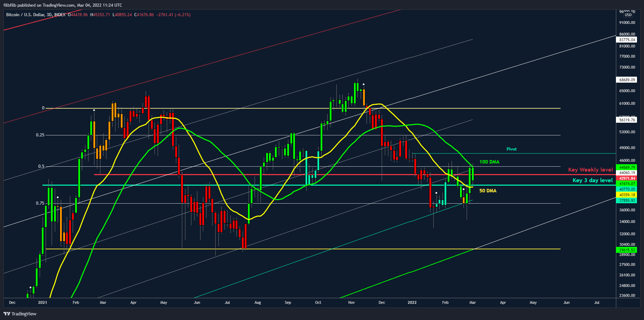Click the red 42971.84 price label

pyautogui.click(x=627, y=178)
